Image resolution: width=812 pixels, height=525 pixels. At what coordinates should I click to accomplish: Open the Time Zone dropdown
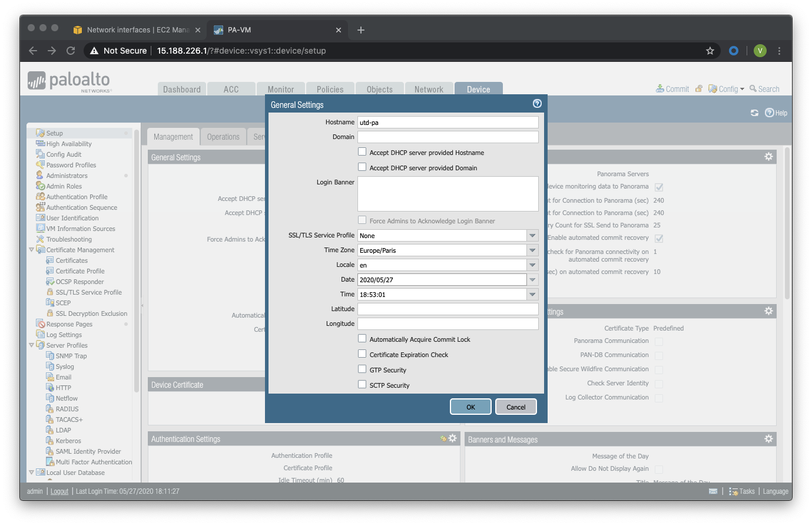point(532,250)
